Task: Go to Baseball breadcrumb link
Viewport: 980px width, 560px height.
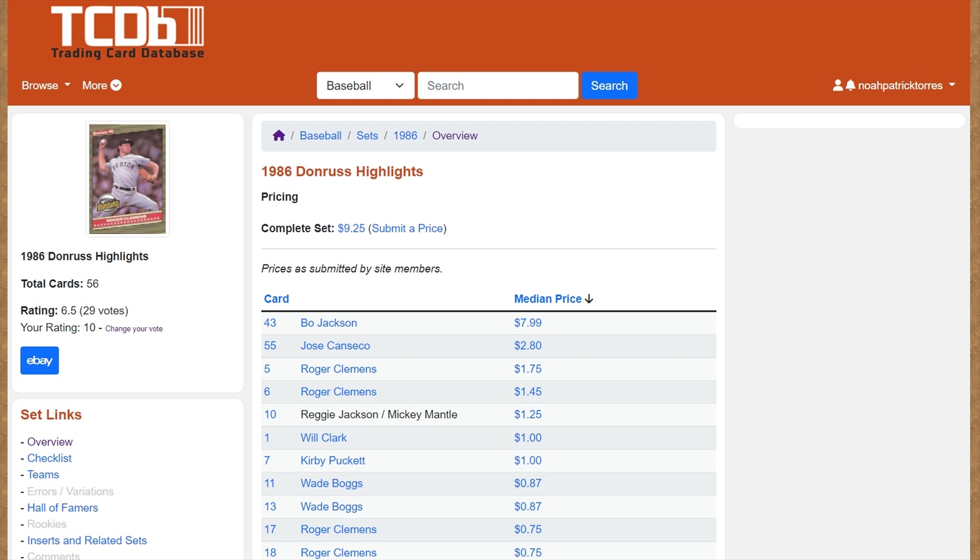Action: pos(320,135)
